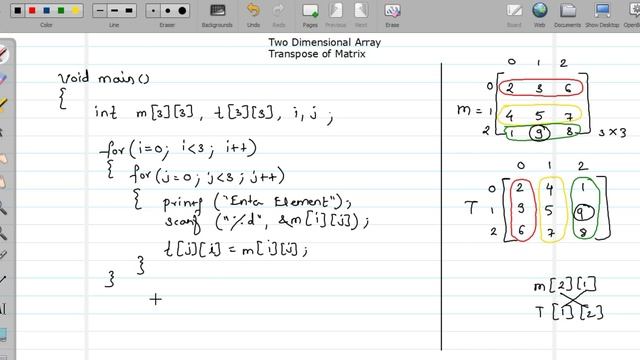Open the Documents library
Image resolution: width=640 pixels, height=360 pixels.
[x=567, y=15]
